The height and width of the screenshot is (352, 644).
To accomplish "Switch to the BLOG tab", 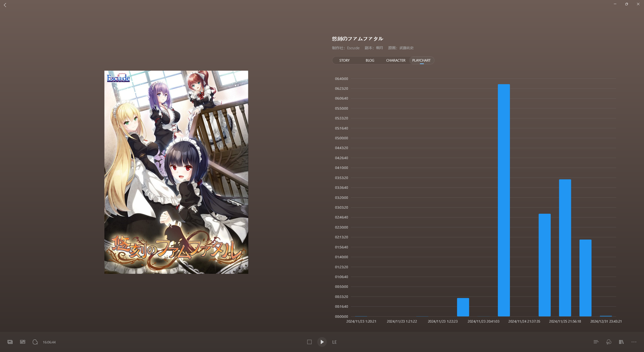I will click(370, 60).
